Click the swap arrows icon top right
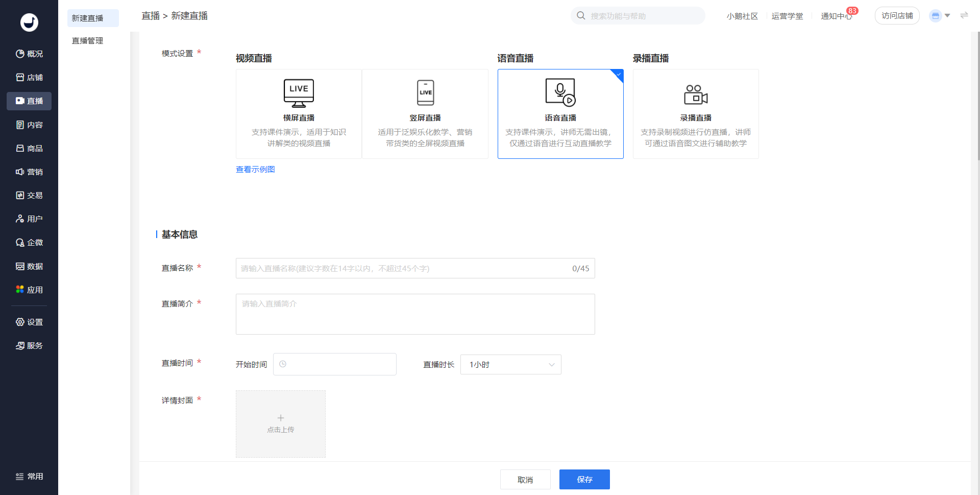This screenshot has width=980, height=495. pos(964,16)
